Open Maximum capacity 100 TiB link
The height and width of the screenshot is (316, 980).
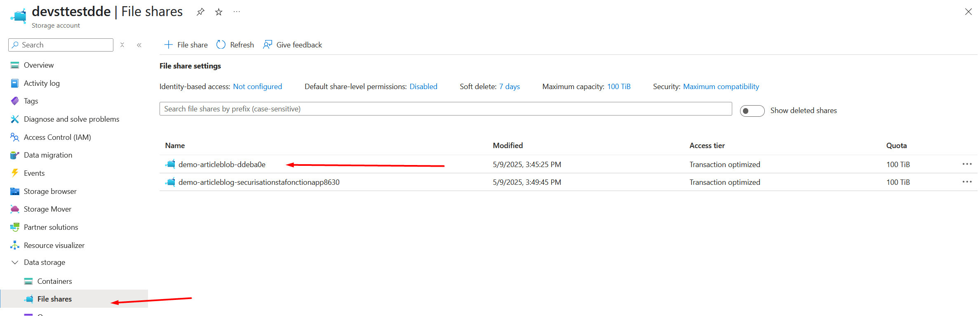pyautogui.click(x=619, y=87)
